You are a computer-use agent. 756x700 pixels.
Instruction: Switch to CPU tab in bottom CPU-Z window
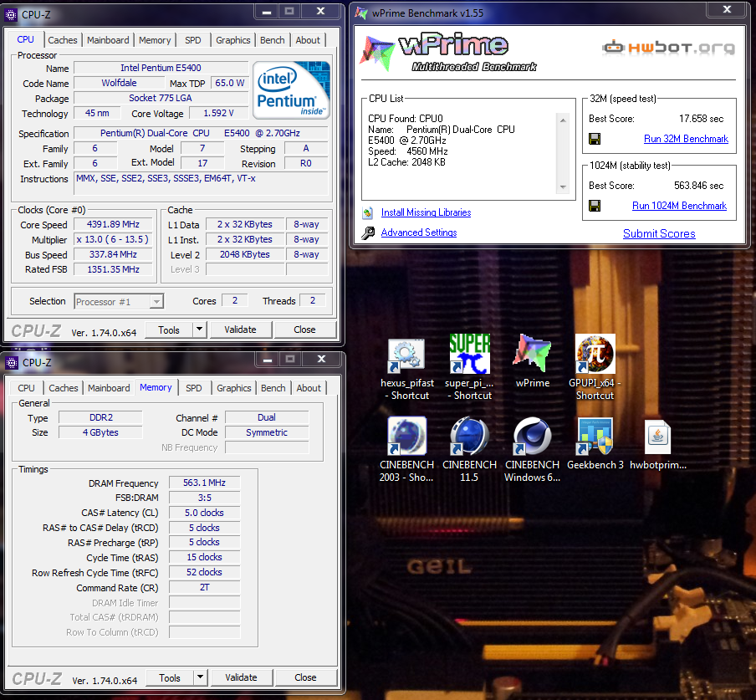(x=26, y=388)
